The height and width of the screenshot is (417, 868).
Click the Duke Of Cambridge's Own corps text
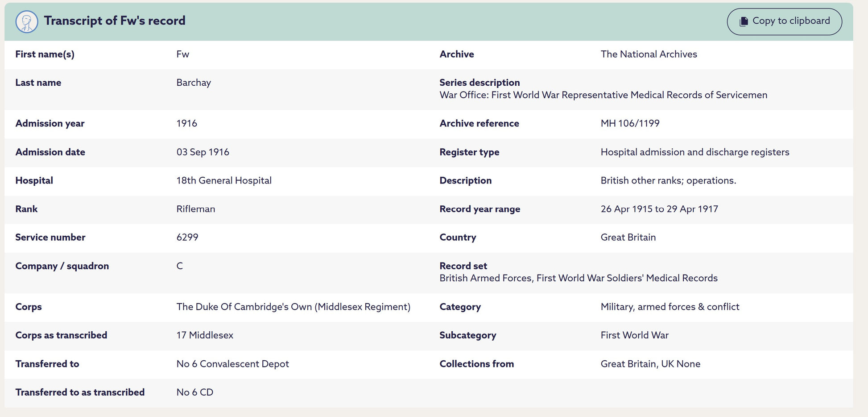293,307
